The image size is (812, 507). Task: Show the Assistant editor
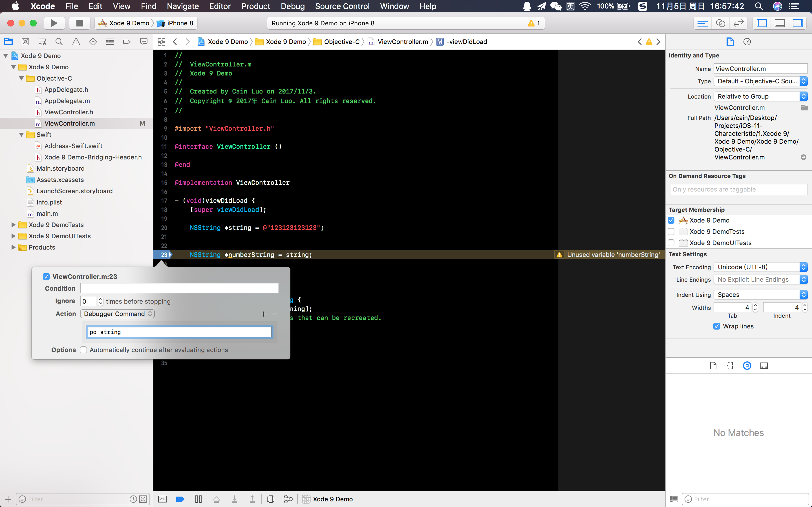(x=720, y=23)
